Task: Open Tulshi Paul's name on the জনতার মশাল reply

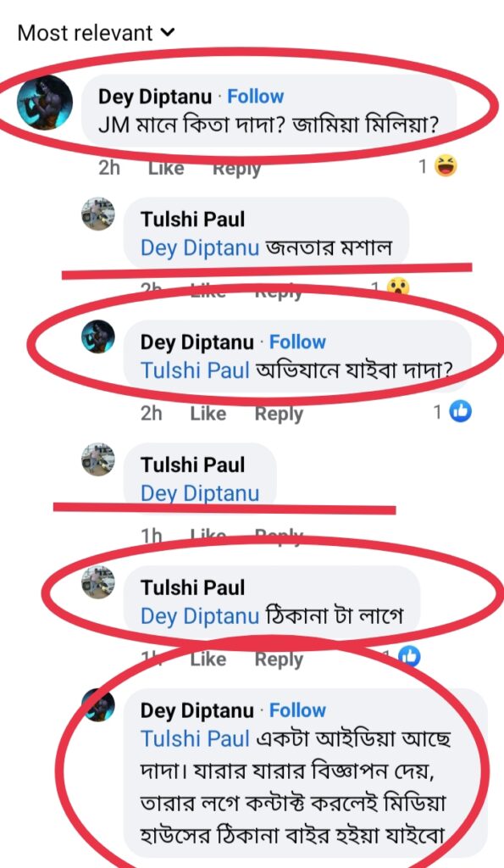Action: click(x=192, y=220)
